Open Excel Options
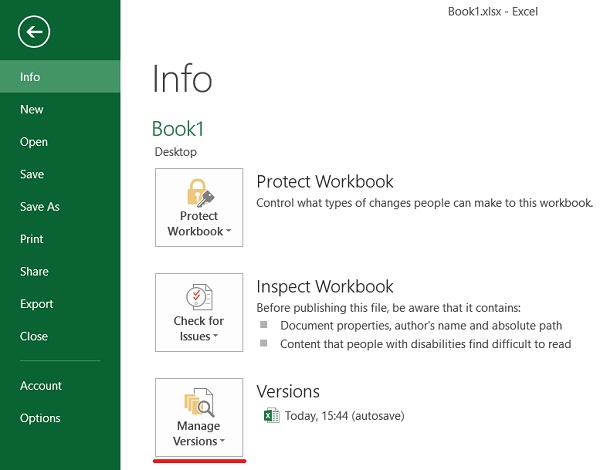Screen dimensions: 600x470 pyautogui.click(x=60, y=418)
